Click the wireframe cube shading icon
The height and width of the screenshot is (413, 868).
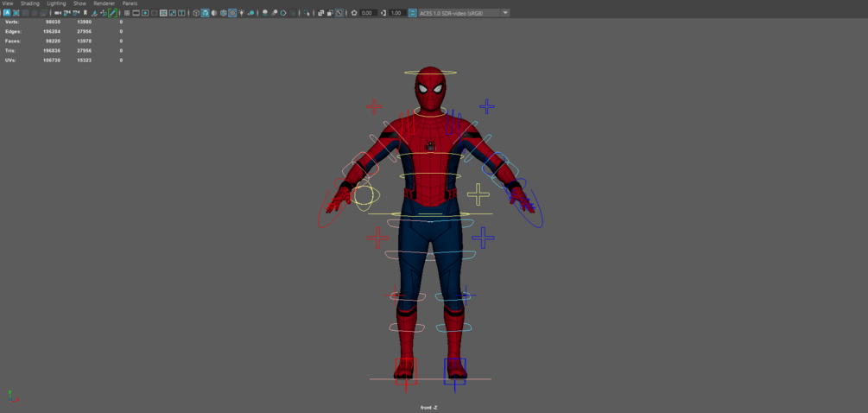196,13
